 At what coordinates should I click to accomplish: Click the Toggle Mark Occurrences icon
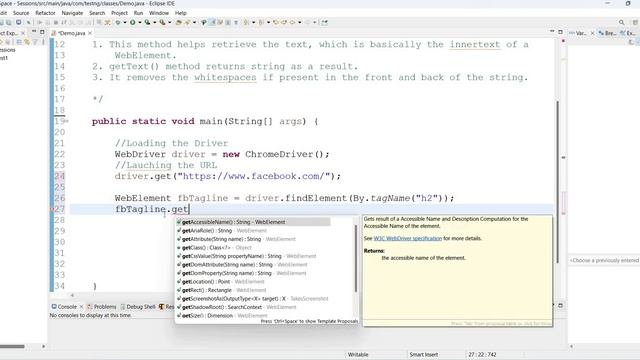click(x=212, y=22)
